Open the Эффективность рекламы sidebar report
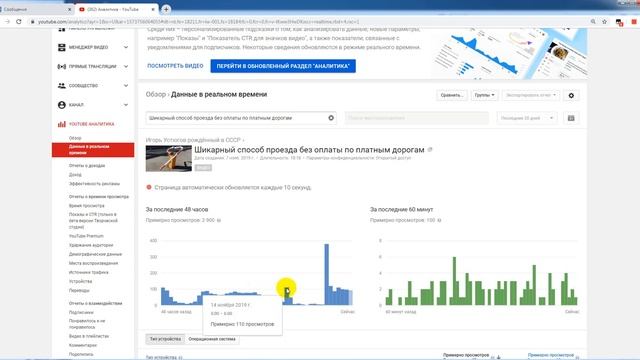 pos(94,184)
